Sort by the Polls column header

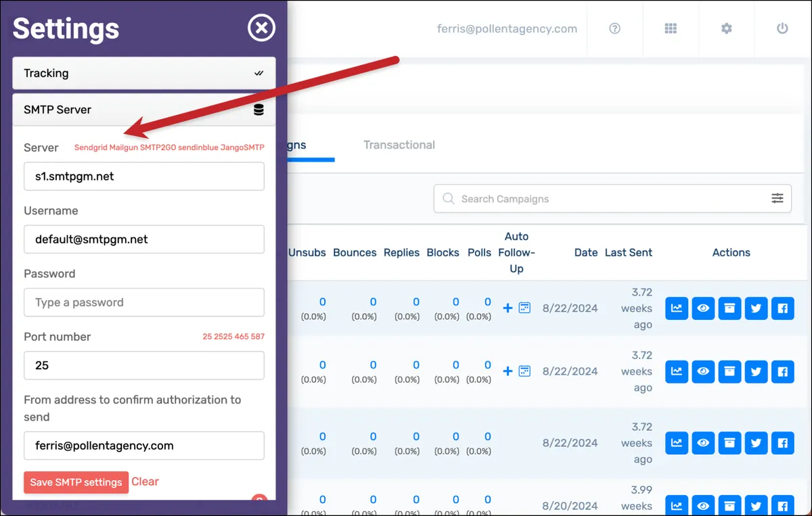480,252
